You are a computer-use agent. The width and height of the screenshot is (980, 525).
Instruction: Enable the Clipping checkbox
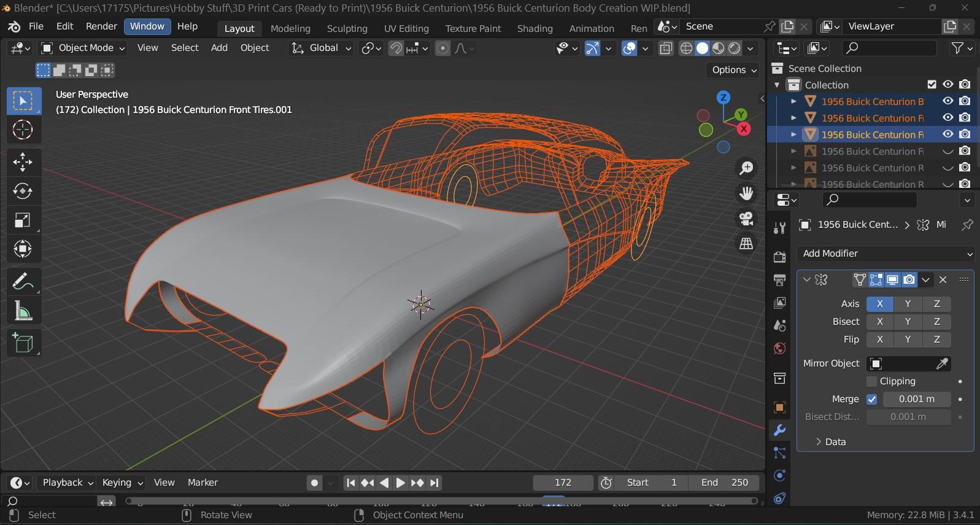pos(871,381)
